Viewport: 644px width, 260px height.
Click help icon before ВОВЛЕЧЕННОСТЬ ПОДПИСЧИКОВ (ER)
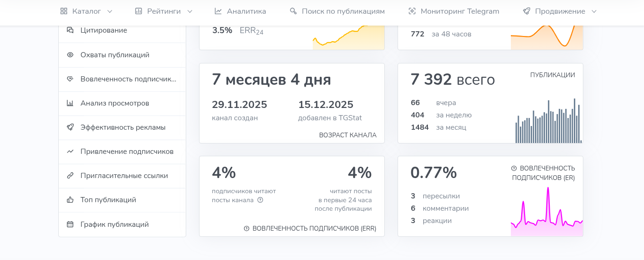[514, 168]
